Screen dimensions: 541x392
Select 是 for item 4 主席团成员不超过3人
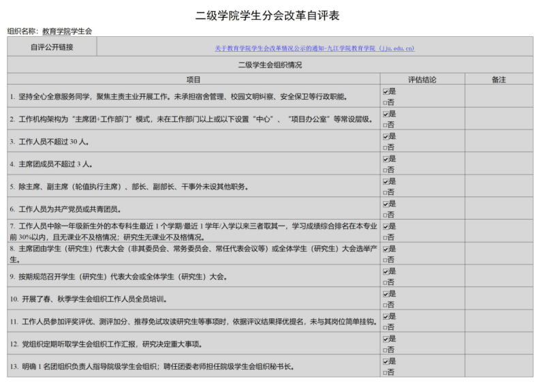[x=386, y=159]
